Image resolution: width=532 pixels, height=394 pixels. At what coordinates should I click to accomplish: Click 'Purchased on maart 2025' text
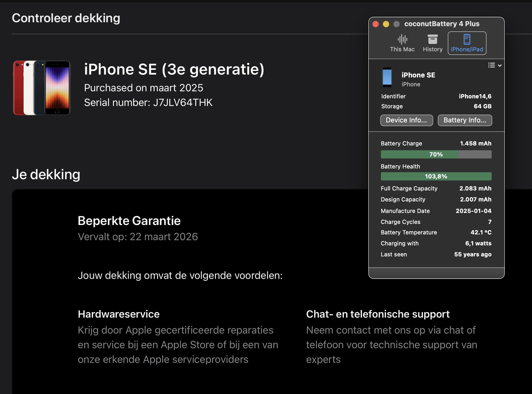(x=144, y=88)
